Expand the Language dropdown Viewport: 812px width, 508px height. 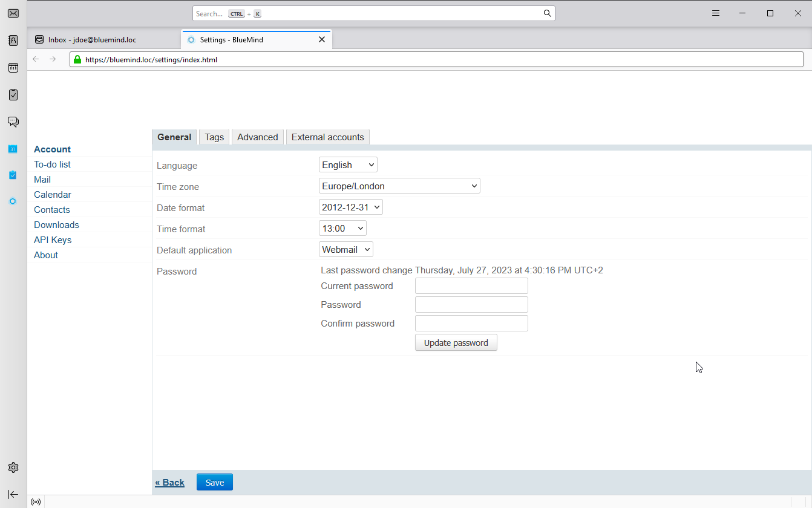click(348, 164)
